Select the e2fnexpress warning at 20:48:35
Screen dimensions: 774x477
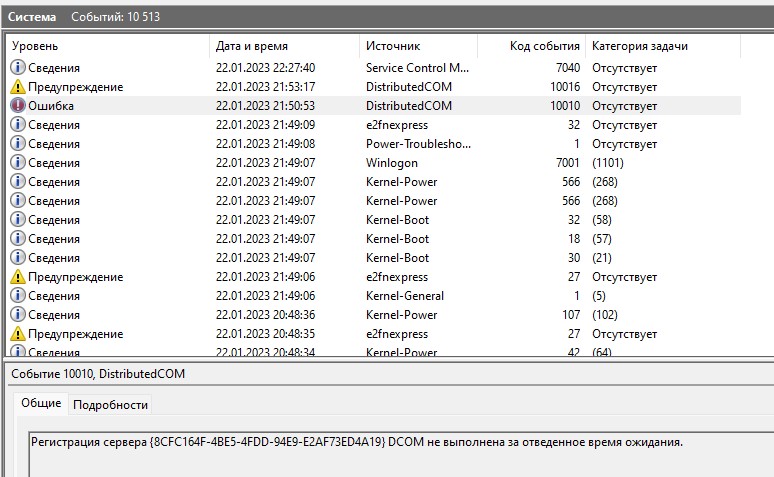point(397,334)
